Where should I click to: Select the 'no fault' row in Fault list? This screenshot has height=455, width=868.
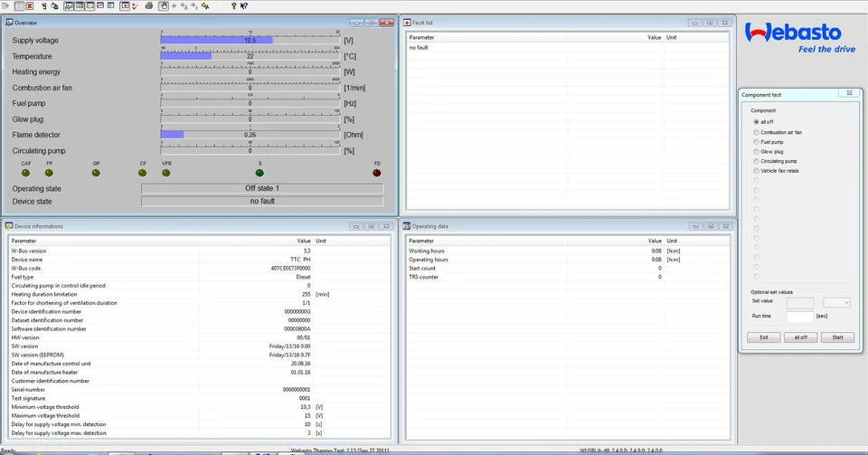pos(568,48)
